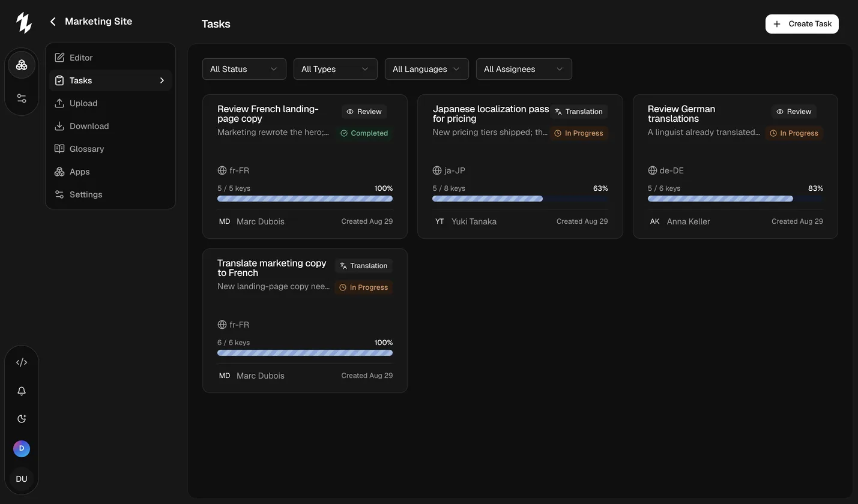The width and height of the screenshot is (858, 504).
Task: Open Glossary in the sidebar menu
Action: tap(110, 149)
